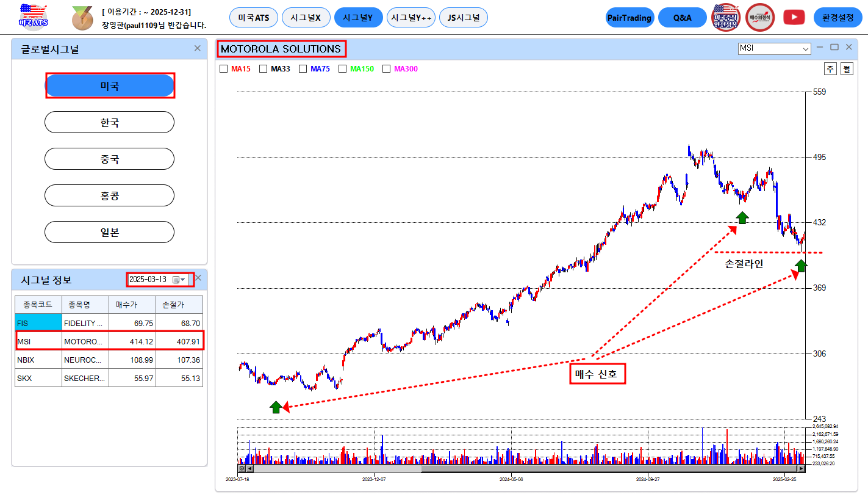Switch chart to weekly with 주 button

[x=830, y=69]
